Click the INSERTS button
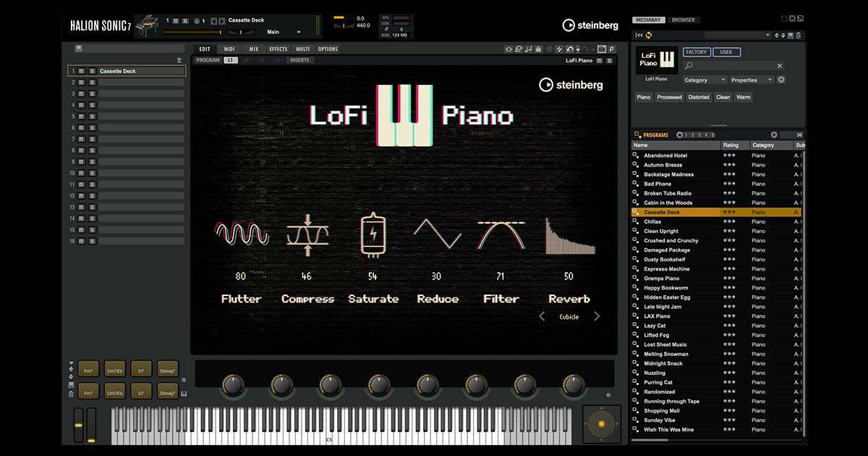 coord(299,60)
